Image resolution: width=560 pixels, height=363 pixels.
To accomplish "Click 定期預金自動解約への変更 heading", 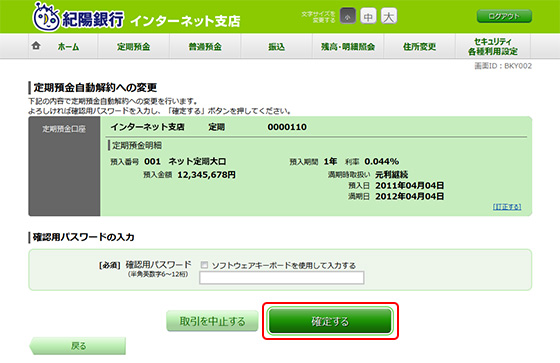I will click(95, 88).
